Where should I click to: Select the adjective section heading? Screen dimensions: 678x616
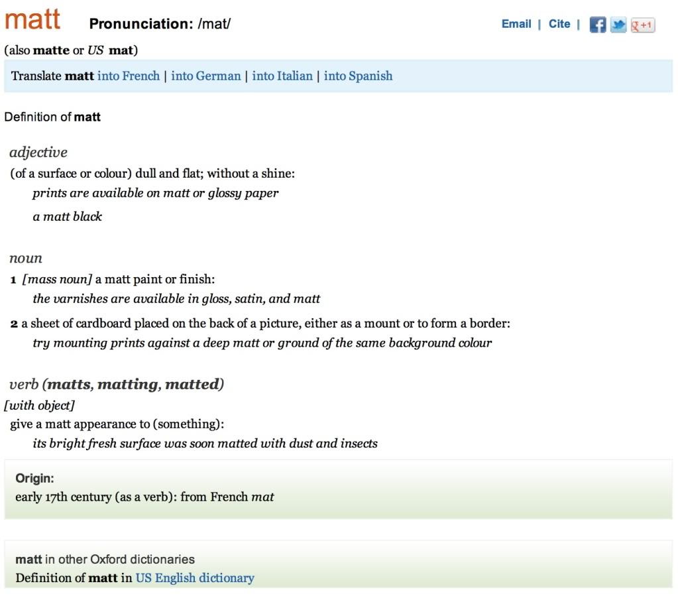coord(38,153)
